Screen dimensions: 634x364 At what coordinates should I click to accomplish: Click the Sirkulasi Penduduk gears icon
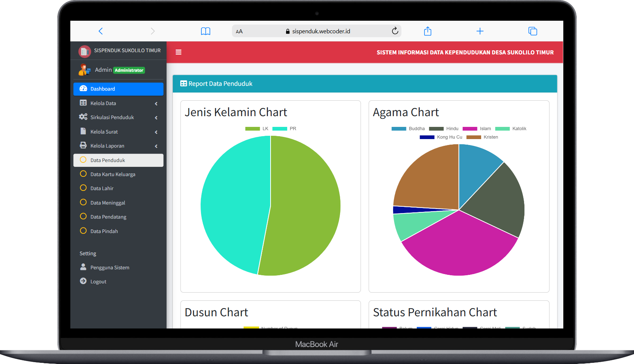(83, 117)
